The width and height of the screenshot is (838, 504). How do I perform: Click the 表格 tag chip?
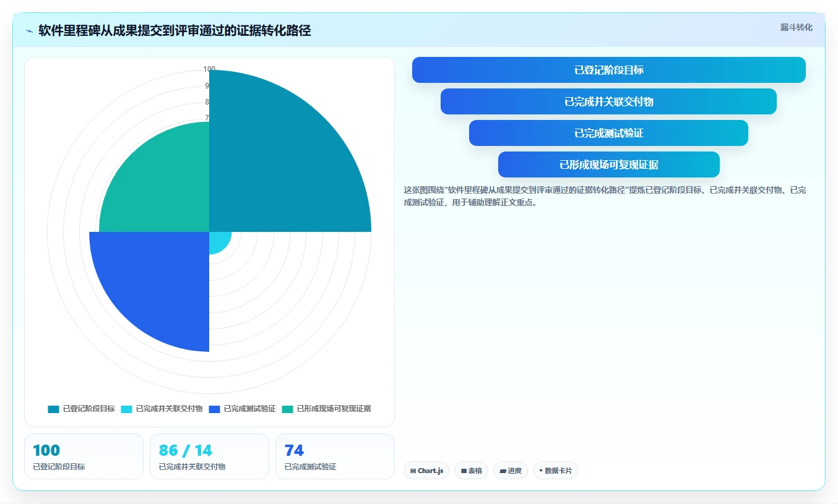click(x=471, y=471)
